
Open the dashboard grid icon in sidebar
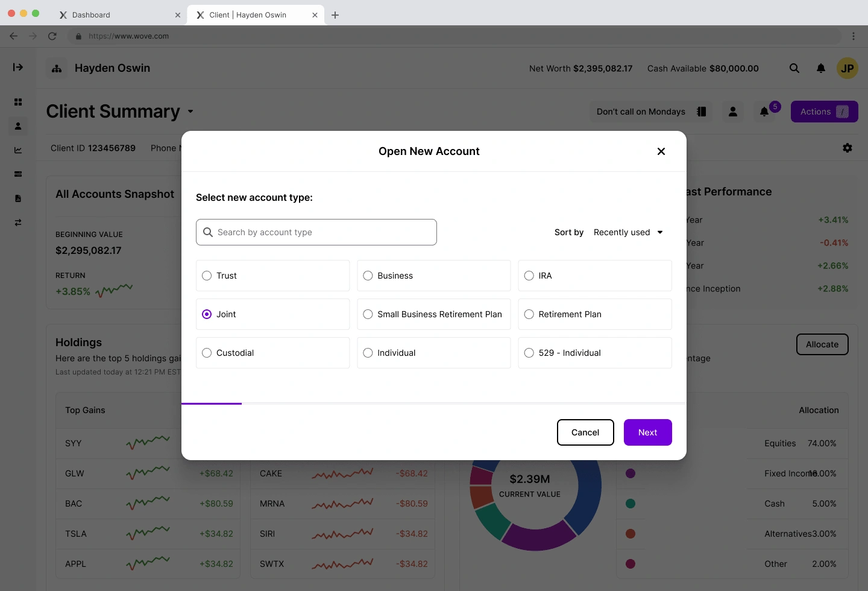pos(18,102)
